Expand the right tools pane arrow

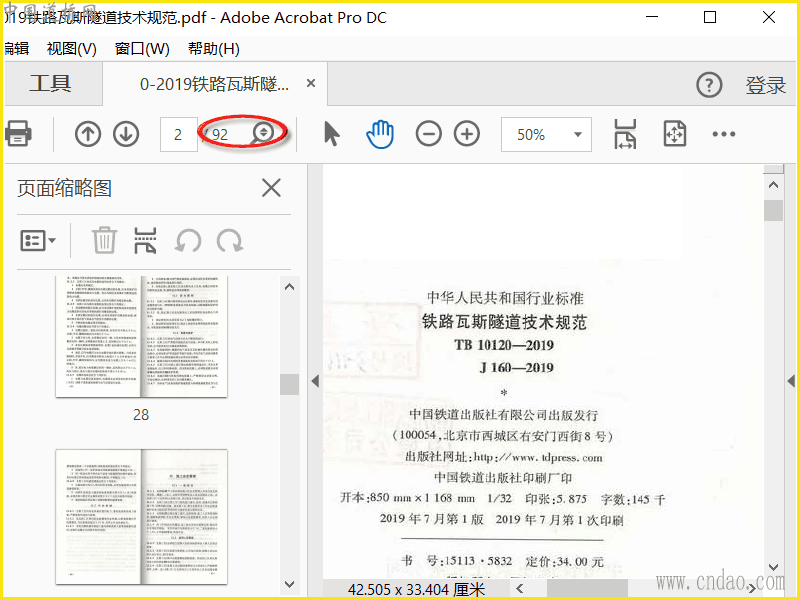coord(791,381)
